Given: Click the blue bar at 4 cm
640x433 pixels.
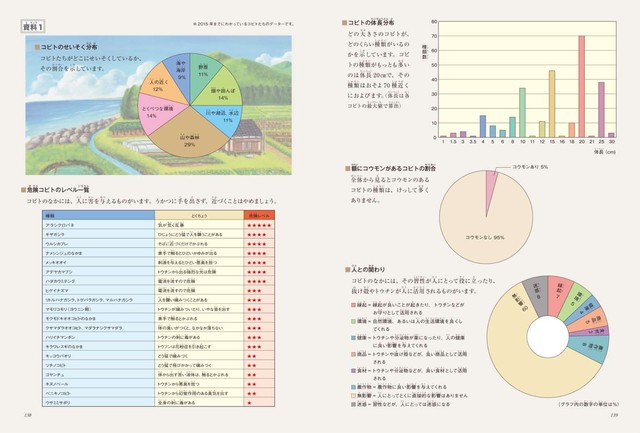Looking at the screenshot, I should [x=483, y=127].
